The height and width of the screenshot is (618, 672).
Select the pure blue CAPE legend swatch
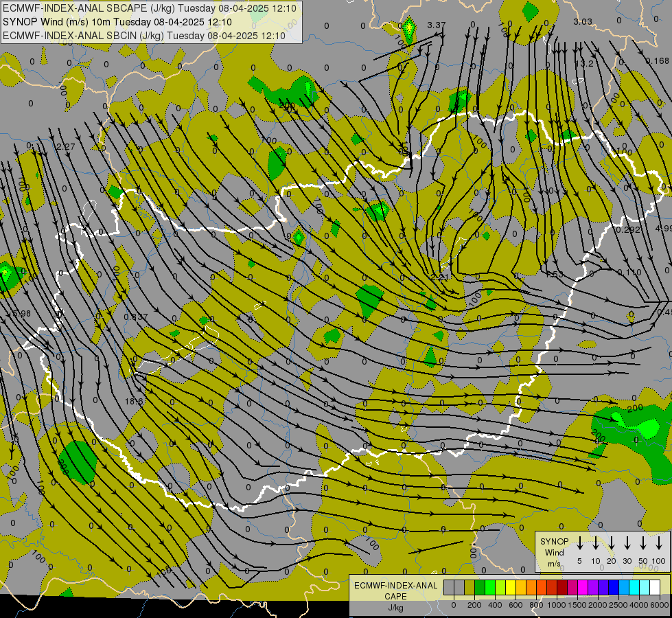coord(614,587)
